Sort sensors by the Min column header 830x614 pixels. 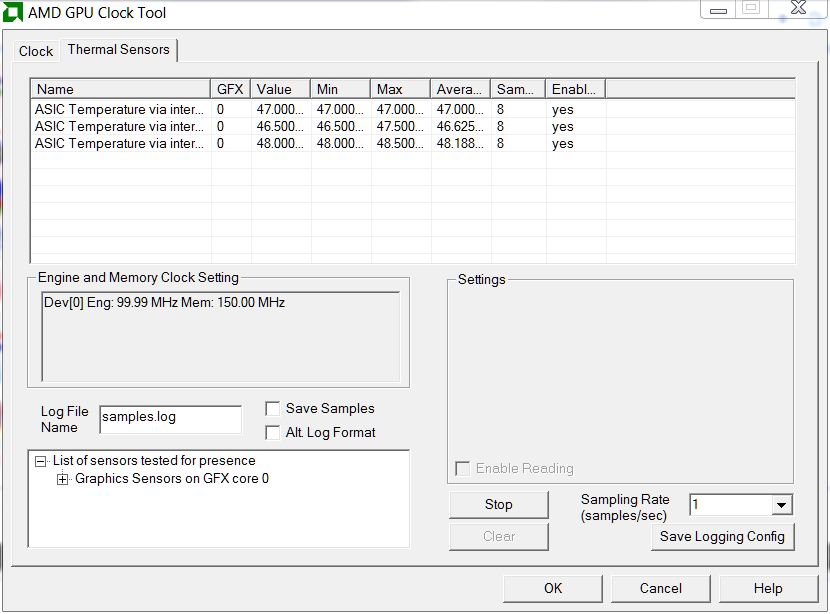click(x=340, y=89)
